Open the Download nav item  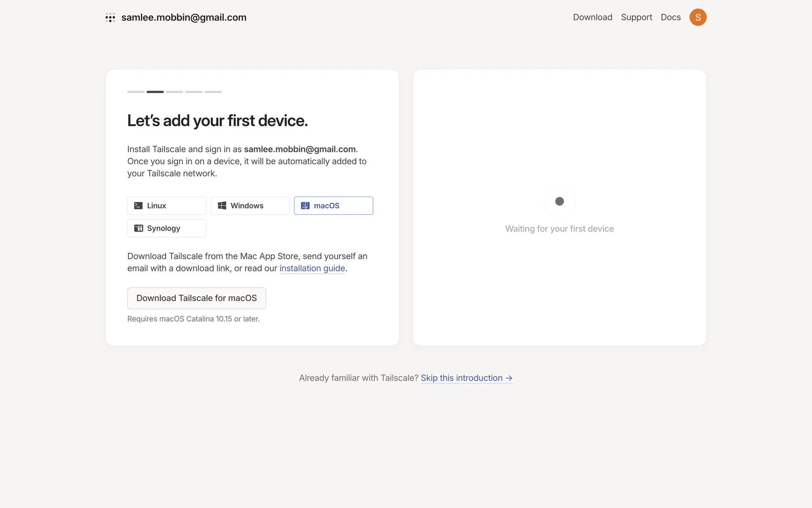pyautogui.click(x=592, y=17)
